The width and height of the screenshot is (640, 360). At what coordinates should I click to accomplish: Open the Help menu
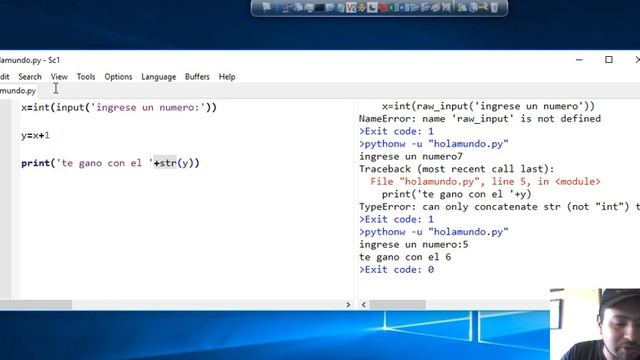coord(227,77)
